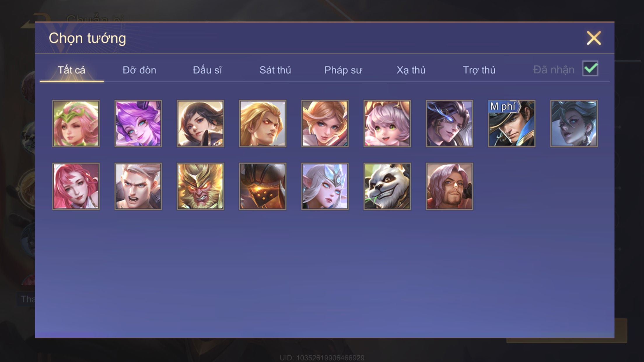Open the Đấu sĩ tab
The width and height of the screenshot is (644, 362).
click(207, 70)
